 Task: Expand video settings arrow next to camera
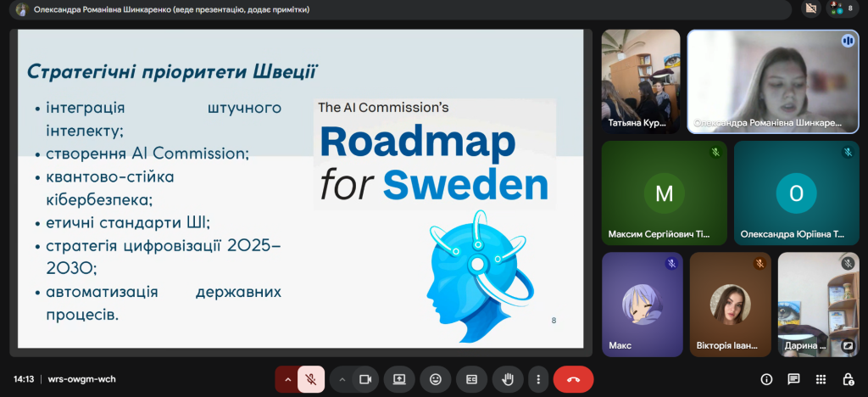point(342,379)
